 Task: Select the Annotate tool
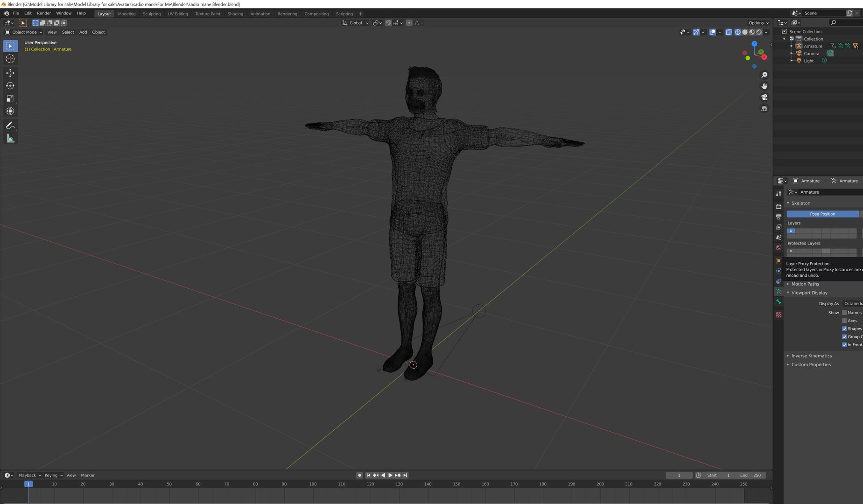pyautogui.click(x=10, y=126)
